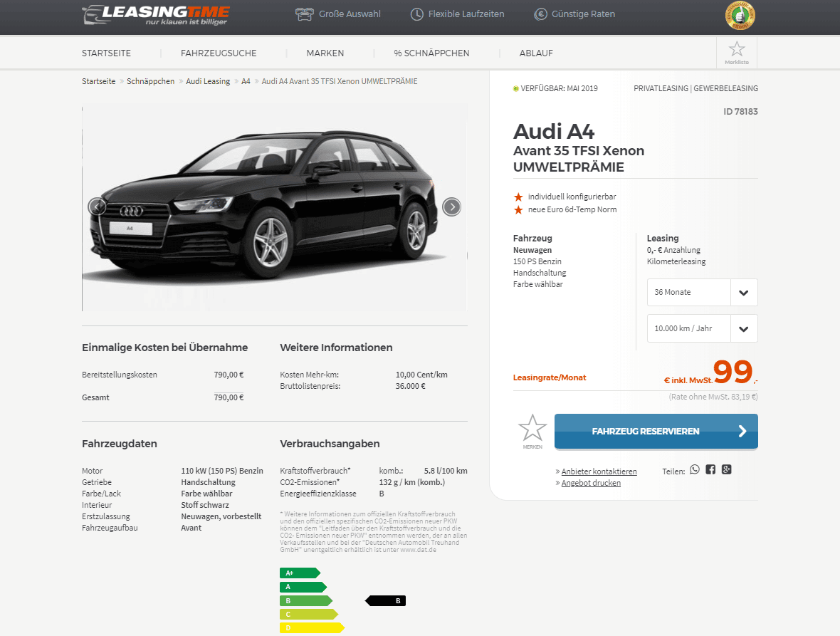Click the A+ energy efficiency bar
Image resolution: width=840 pixels, height=636 pixels.
(x=300, y=573)
